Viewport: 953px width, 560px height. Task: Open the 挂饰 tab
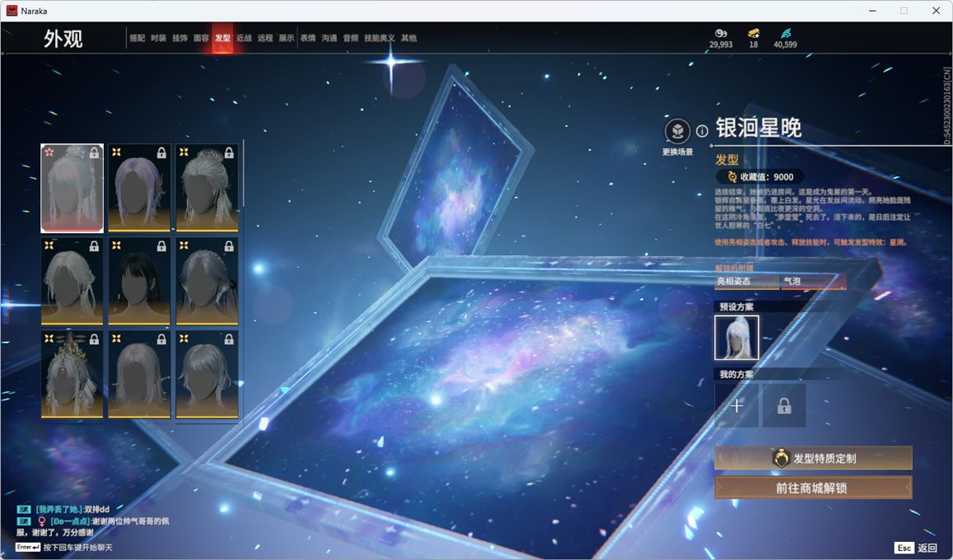point(180,38)
